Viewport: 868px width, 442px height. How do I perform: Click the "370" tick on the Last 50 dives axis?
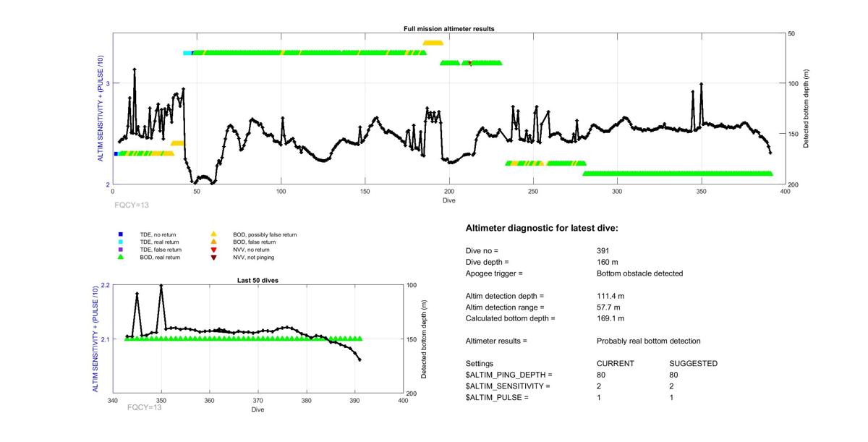click(x=258, y=401)
